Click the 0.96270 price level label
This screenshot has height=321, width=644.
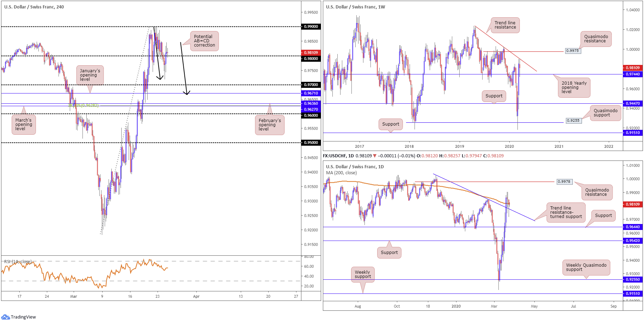pyautogui.click(x=311, y=109)
